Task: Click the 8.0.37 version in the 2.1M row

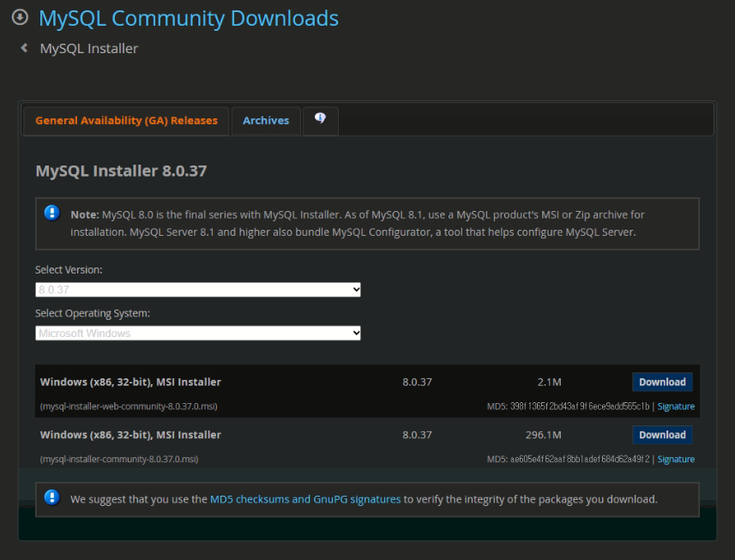Action: pyautogui.click(x=417, y=382)
